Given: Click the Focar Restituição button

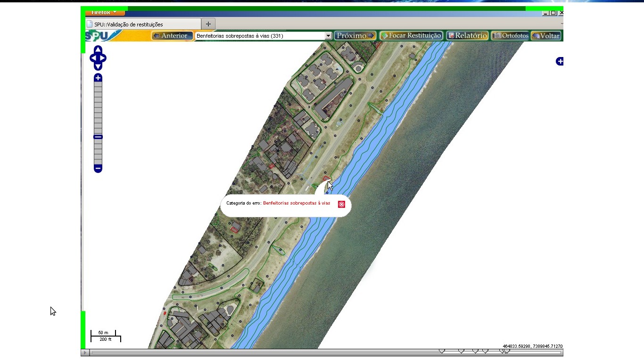Looking at the screenshot, I should pos(411,36).
